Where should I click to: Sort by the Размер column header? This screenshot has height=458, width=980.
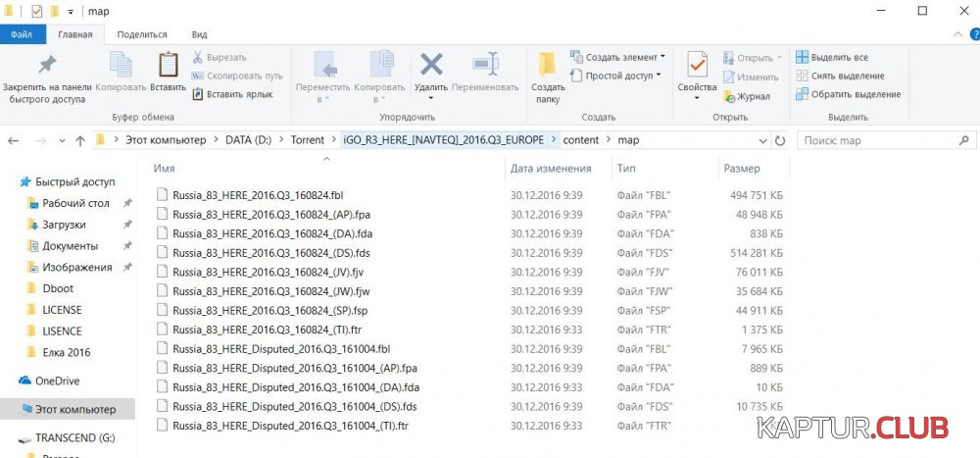742,169
